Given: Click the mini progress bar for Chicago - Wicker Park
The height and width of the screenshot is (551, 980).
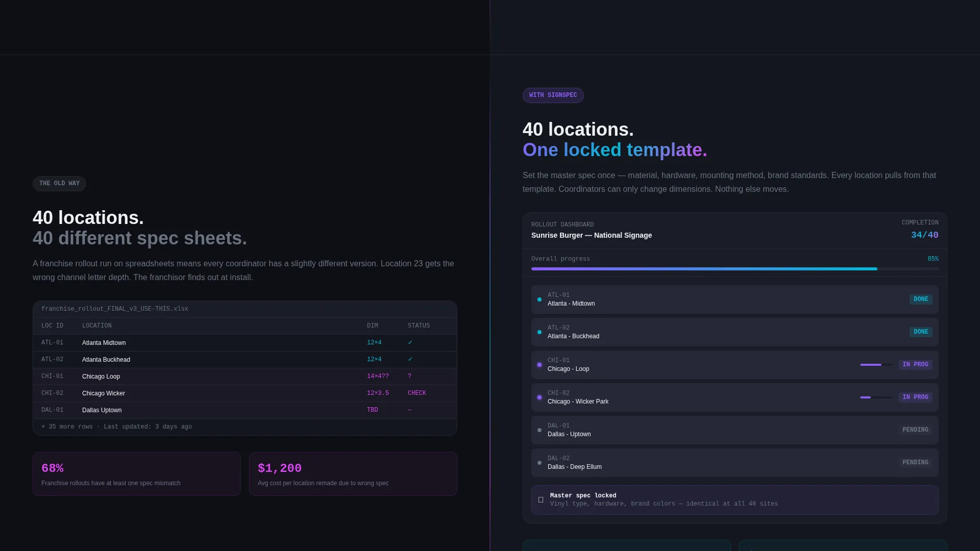Looking at the screenshot, I should coord(876,397).
